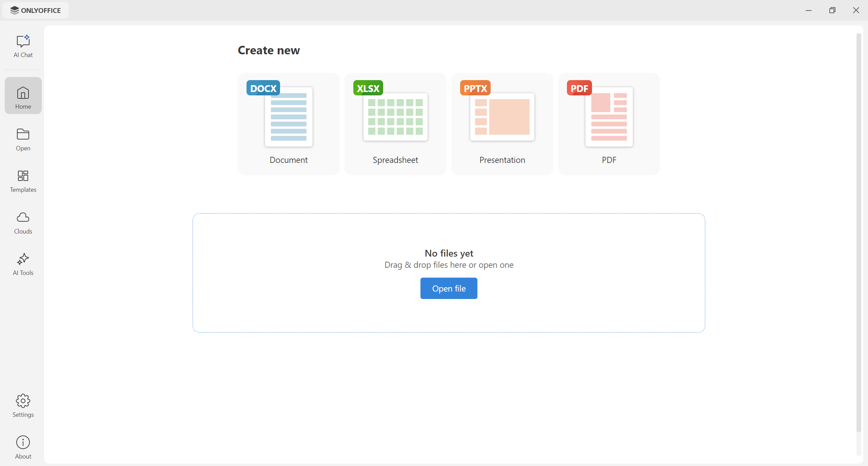Open the Open folder section
868x466 pixels.
pyautogui.click(x=23, y=139)
